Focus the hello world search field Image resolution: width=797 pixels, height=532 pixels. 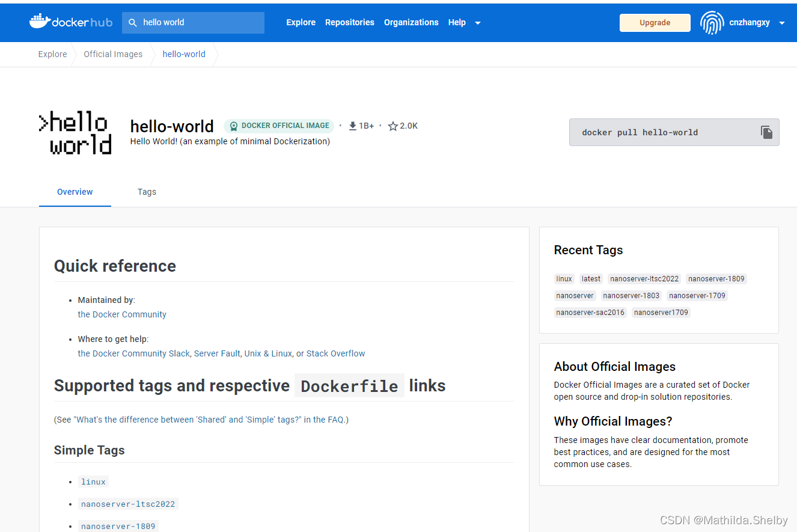click(194, 23)
